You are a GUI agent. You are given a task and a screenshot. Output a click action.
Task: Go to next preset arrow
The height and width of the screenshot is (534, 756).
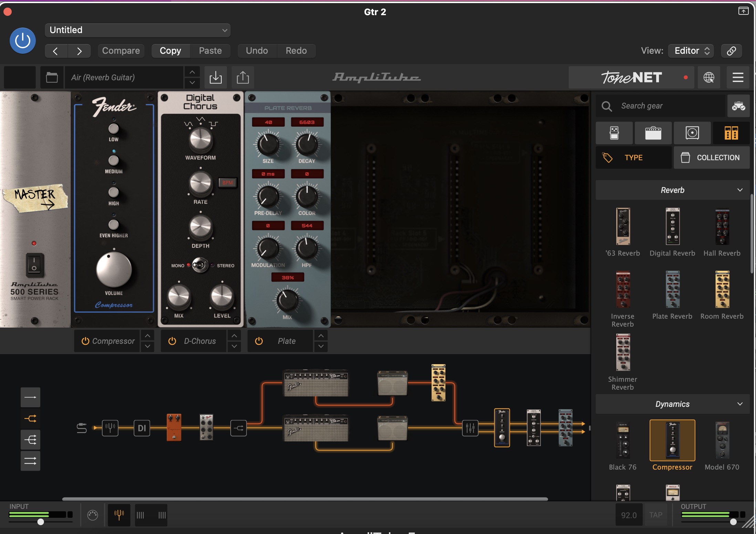pyautogui.click(x=79, y=51)
